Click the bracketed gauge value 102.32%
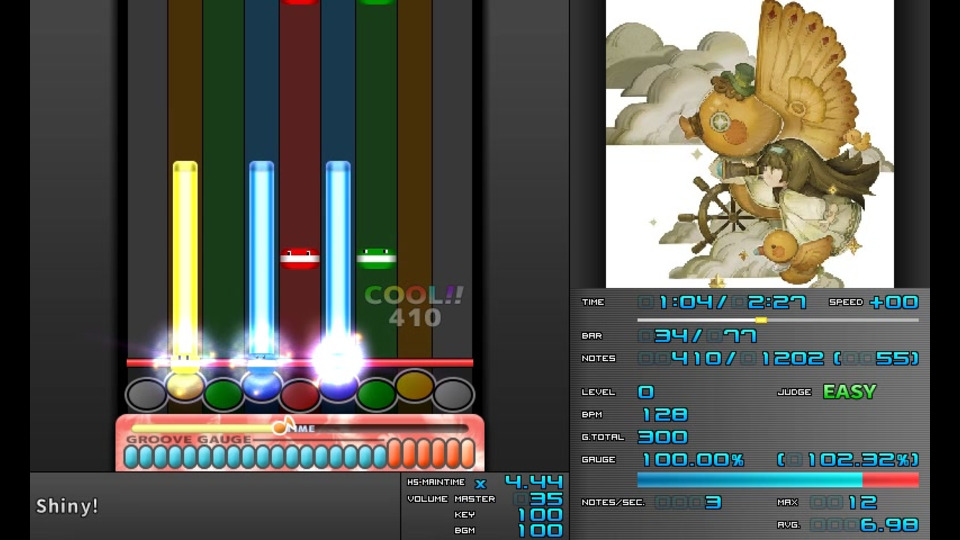 click(858, 460)
